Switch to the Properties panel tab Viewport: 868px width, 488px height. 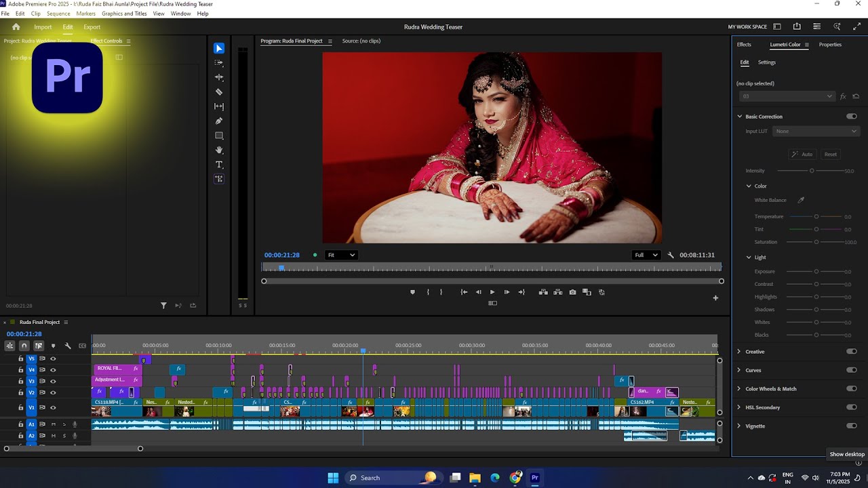[x=830, y=45]
